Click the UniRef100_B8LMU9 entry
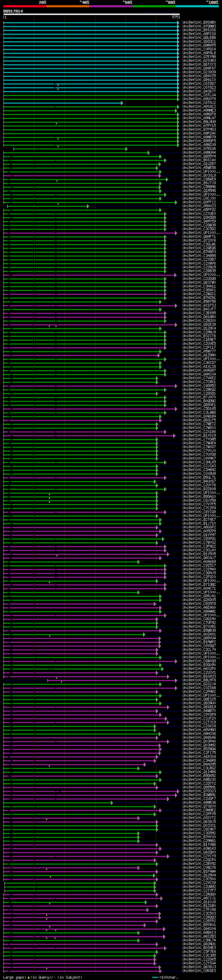Screen dimensions: 222x980 point(199,122)
